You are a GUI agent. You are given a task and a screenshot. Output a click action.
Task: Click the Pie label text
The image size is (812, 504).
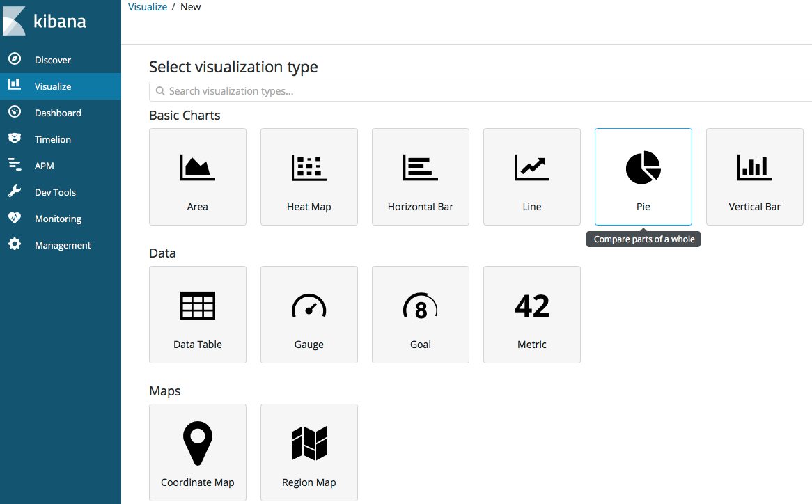[x=643, y=207]
